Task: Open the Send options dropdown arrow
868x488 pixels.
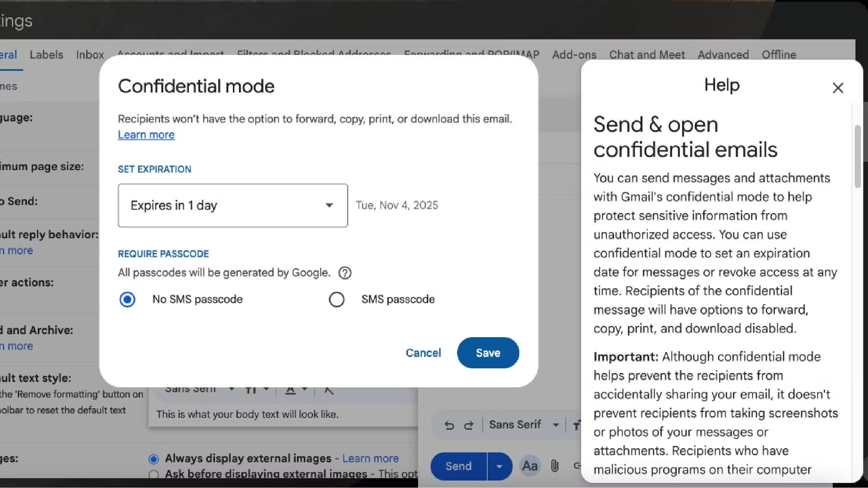Action: click(499, 466)
